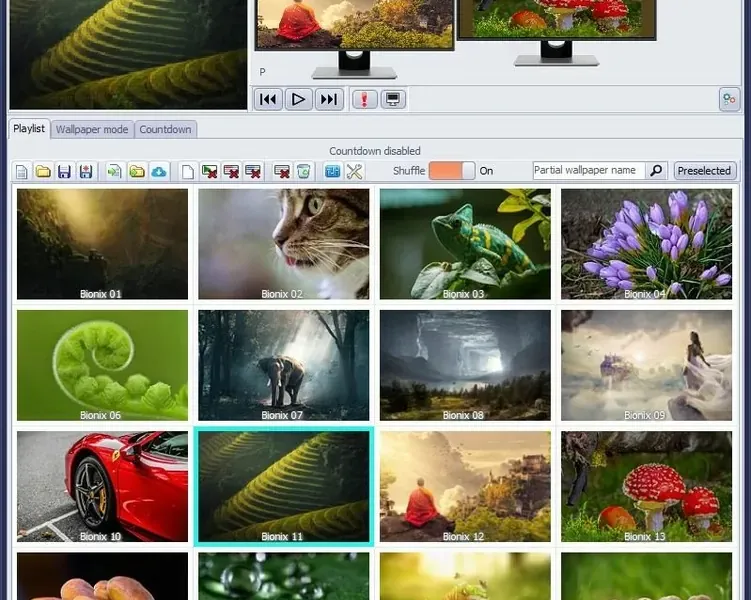
Task: Select the Bionix 04 purple flowers wallpaper
Action: click(647, 244)
